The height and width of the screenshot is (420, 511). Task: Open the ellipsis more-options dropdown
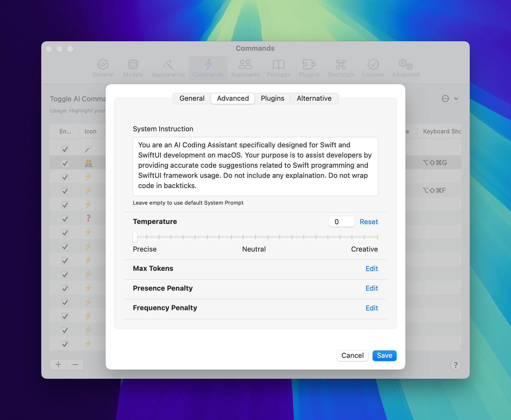449,99
